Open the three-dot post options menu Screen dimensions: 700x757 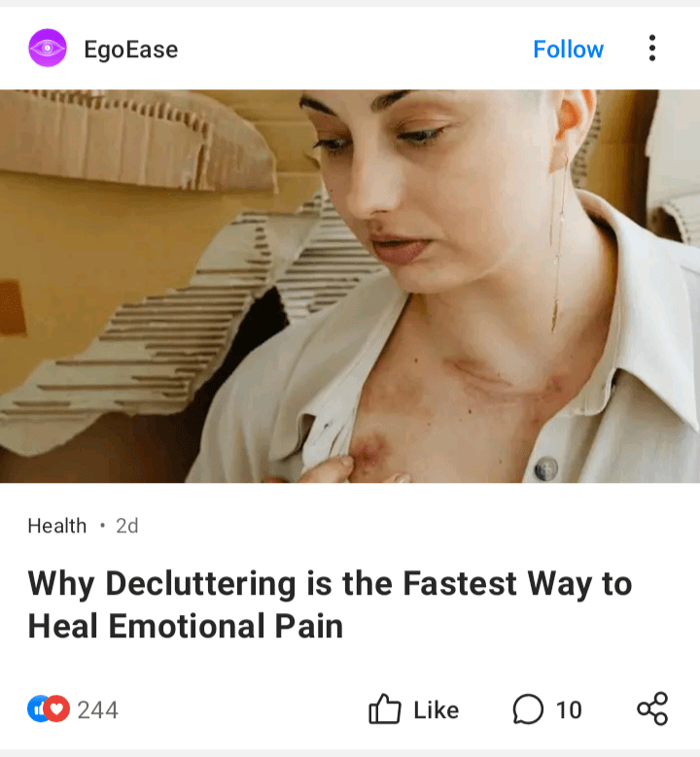tap(652, 48)
